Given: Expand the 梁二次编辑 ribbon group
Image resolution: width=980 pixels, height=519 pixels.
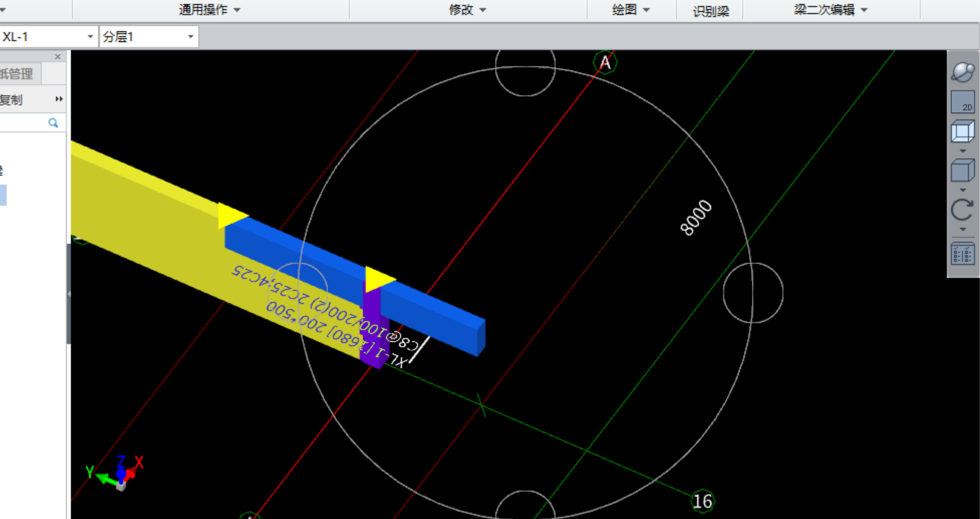Looking at the screenshot, I should (831, 10).
